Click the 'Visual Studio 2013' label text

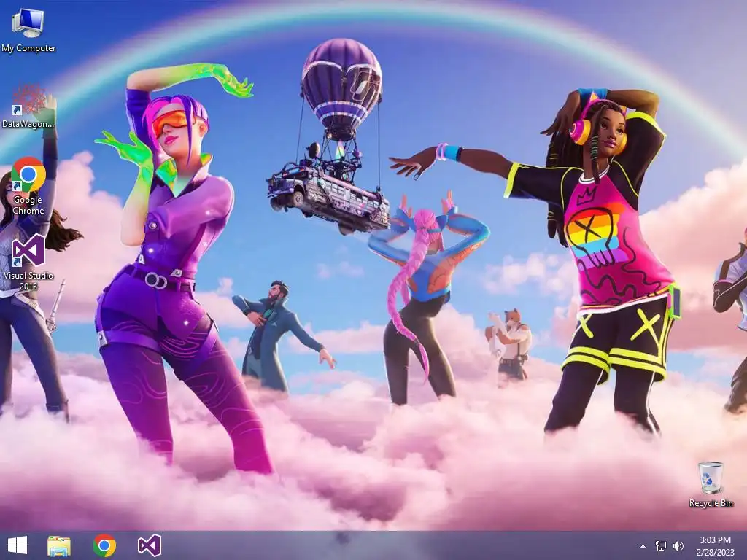coord(28,281)
